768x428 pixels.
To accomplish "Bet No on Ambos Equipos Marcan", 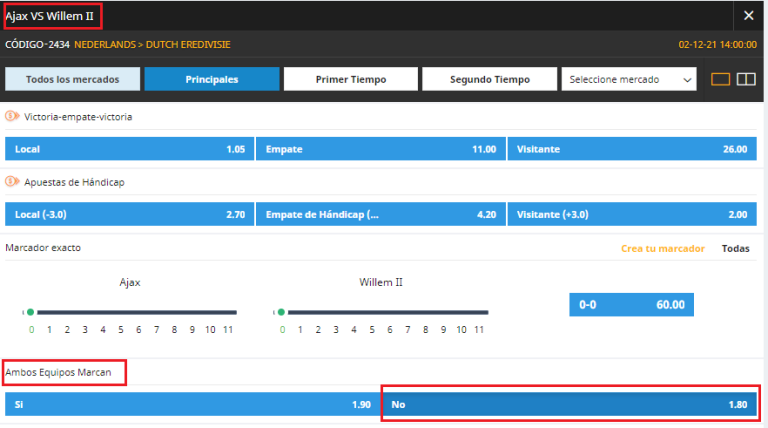I will pyautogui.click(x=570, y=404).
